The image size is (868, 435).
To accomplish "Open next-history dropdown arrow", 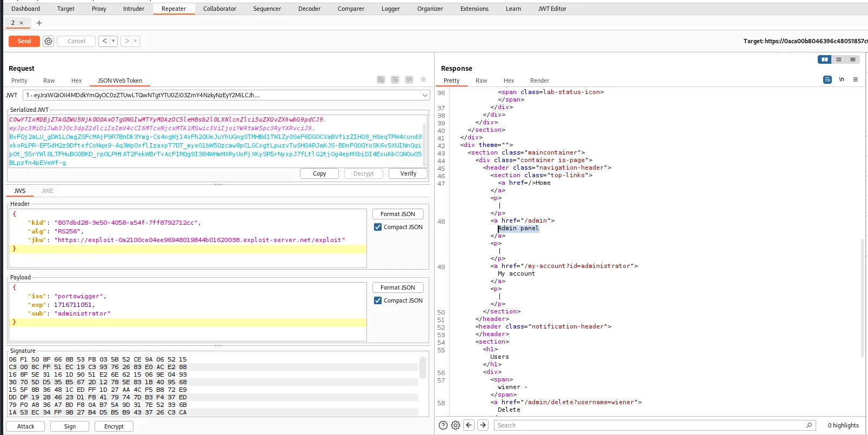I will coord(136,41).
